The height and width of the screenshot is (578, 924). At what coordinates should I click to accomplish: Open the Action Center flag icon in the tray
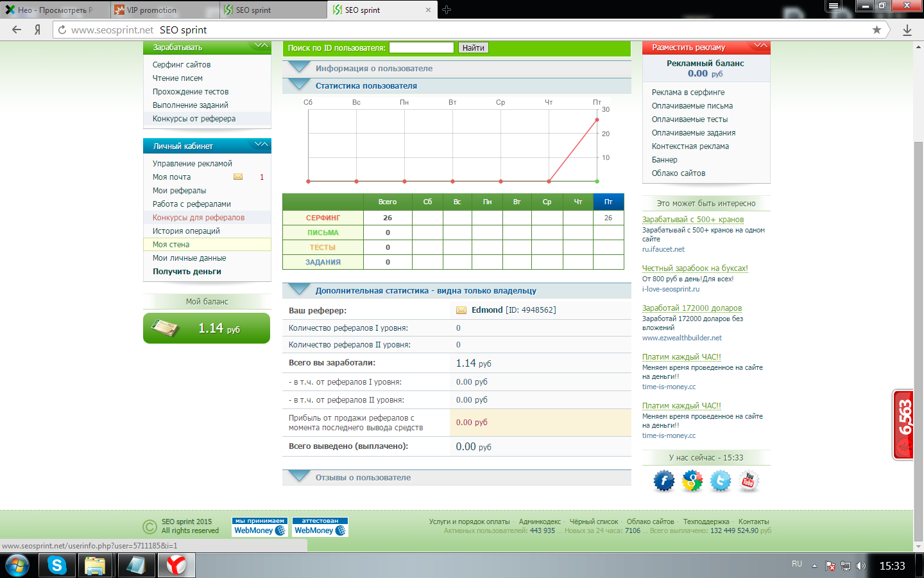tap(830, 566)
